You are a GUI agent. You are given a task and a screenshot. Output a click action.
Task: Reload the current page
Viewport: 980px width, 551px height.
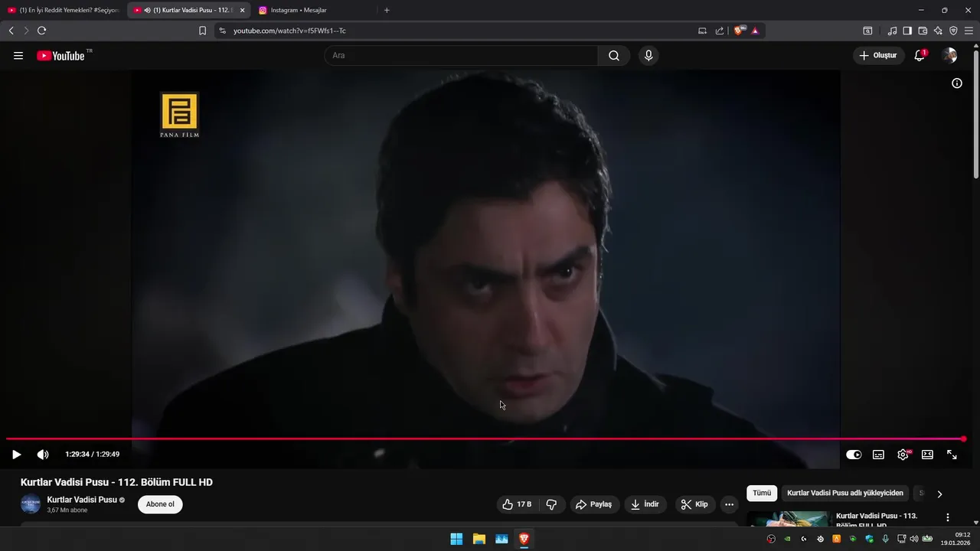[41, 31]
